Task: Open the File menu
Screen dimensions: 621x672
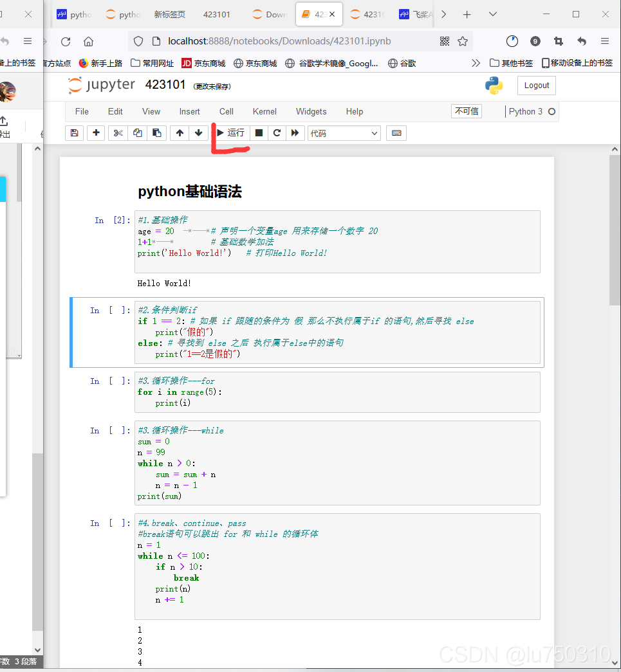Action: (x=82, y=111)
